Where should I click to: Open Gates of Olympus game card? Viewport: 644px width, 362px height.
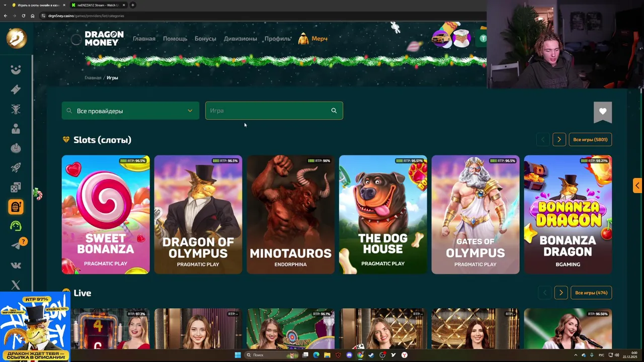pos(475,215)
